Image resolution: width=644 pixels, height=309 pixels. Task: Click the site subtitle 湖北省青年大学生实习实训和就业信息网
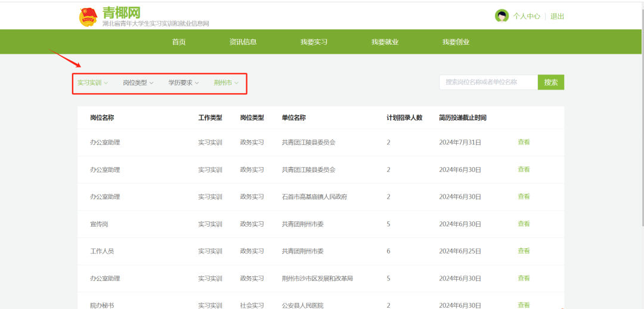[156, 24]
